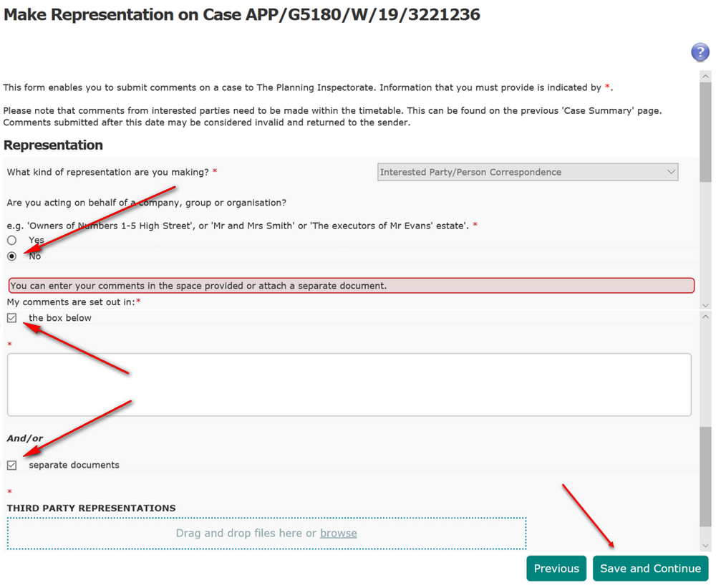Click the page title with case number

coord(241,14)
